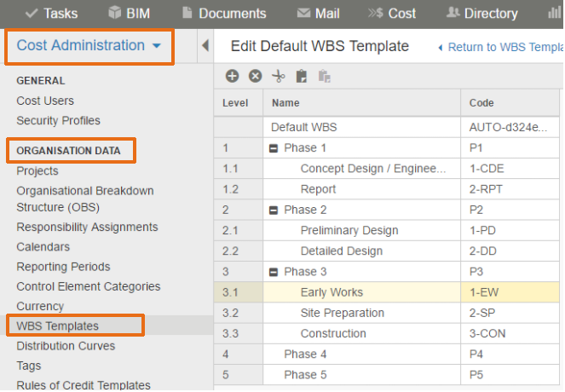565x392 pixels.
Task: Select the cut scissors icon
Action: tap(278, 76)
